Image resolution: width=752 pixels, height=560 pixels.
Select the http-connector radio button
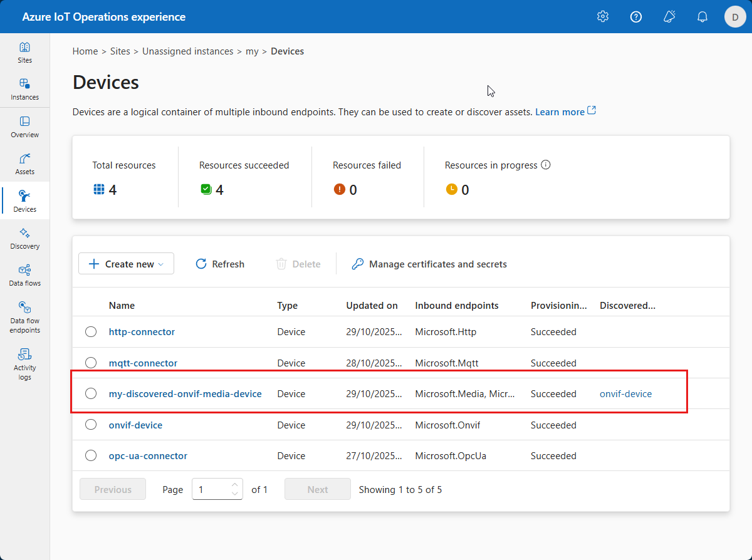91,332
